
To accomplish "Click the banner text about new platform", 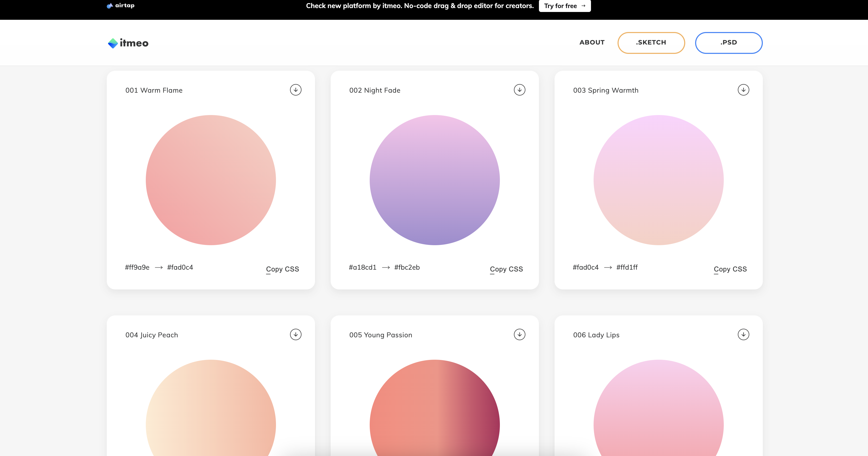I will tap(419, 6).
